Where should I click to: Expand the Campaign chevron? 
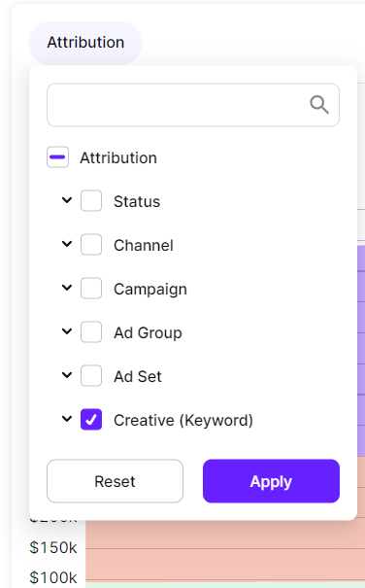(x=67, y=288)
